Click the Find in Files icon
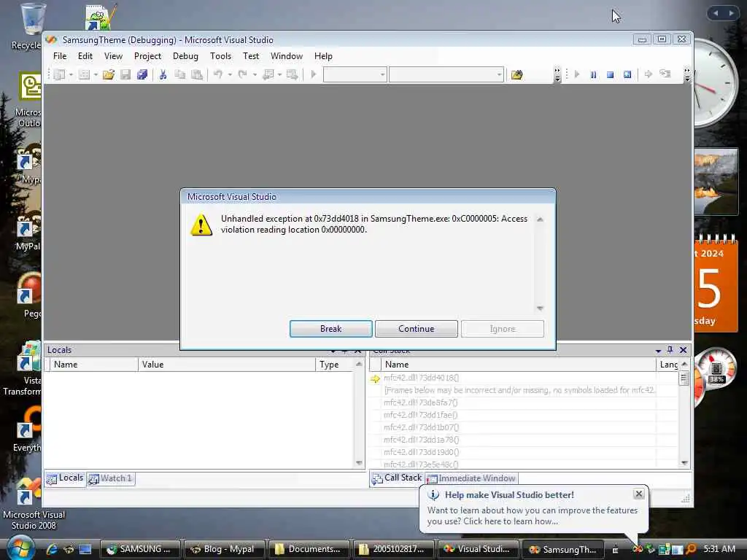This screenshot has width=747, height=560. point(517,75)
